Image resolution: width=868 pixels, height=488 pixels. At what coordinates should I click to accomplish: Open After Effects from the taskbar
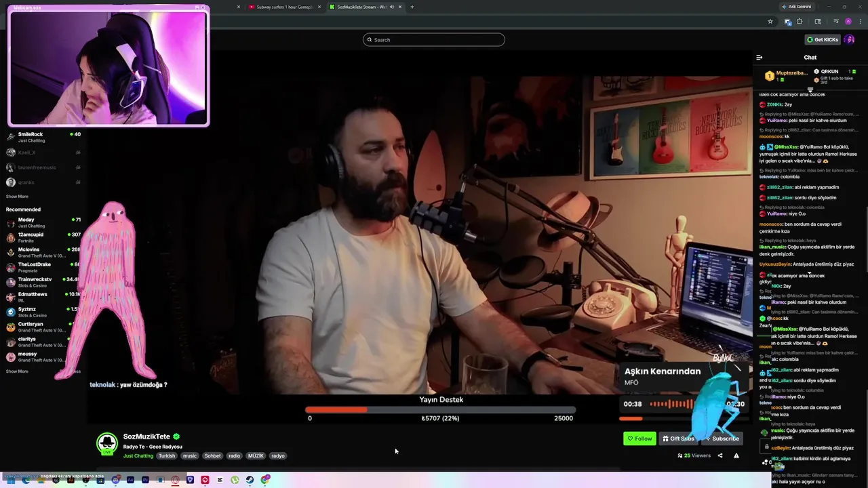tap(130, 480)
